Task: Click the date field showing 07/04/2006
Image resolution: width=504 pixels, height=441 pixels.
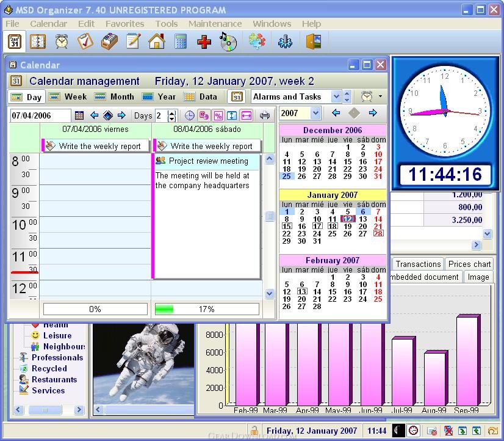Action: [40, 115]
